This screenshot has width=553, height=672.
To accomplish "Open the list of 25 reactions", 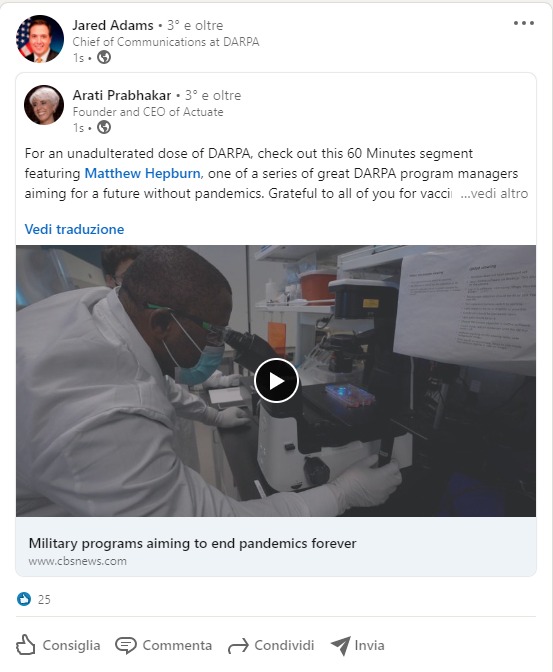I will click(44, 600).
